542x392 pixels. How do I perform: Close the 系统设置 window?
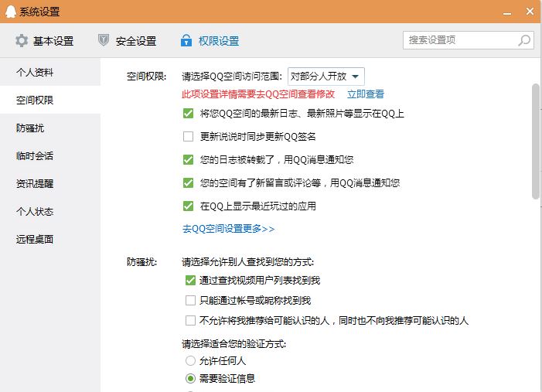point(530,12)
